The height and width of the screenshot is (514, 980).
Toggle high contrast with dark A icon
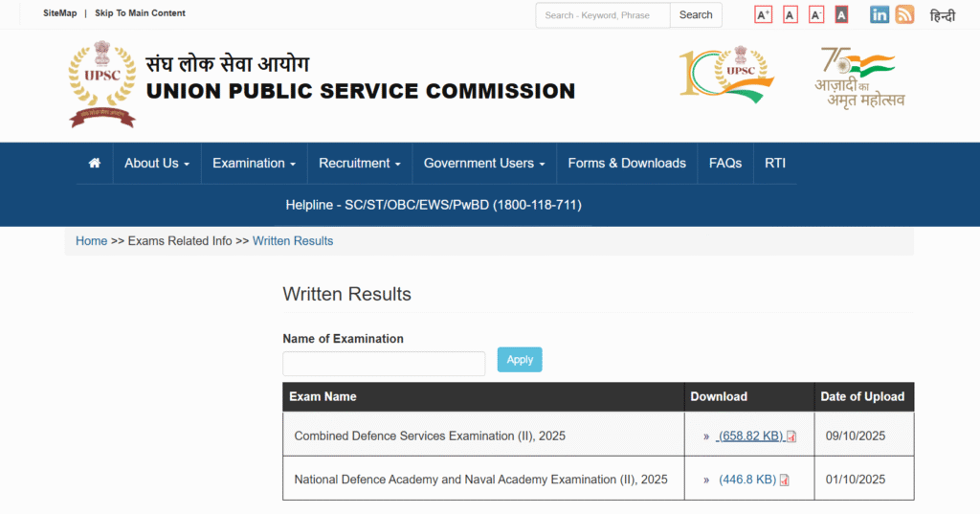coord(841,14)
